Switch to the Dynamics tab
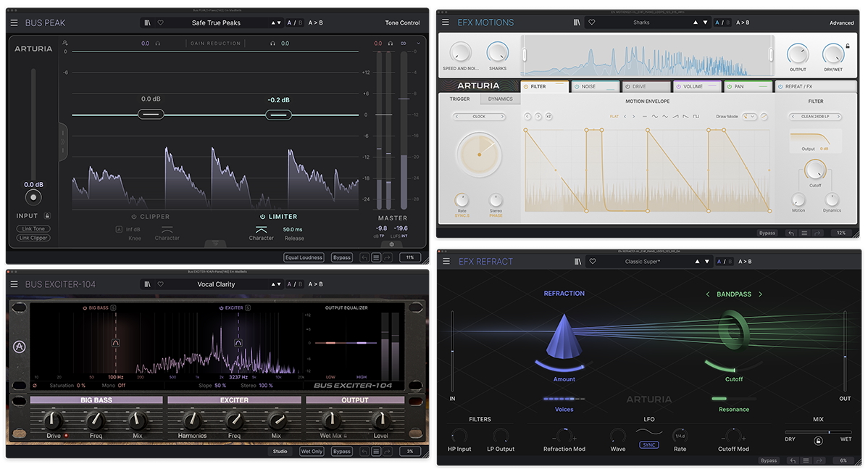 500,99
